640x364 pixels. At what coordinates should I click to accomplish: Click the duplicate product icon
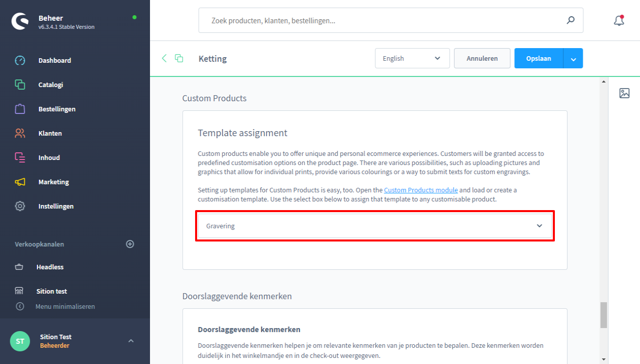(179, 58)
